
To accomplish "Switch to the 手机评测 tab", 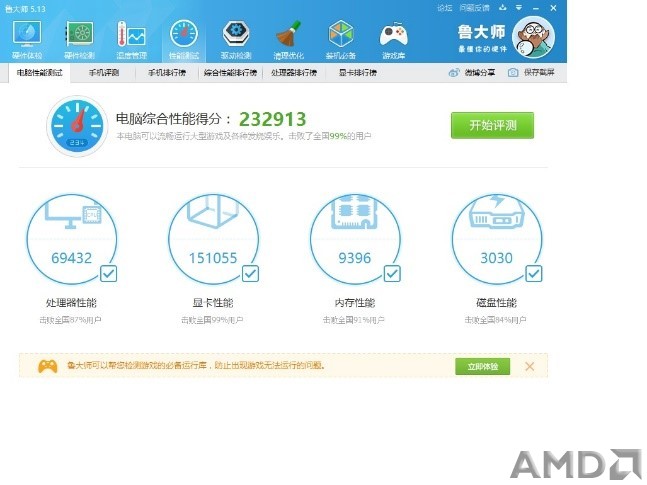I will coord(104,73).
